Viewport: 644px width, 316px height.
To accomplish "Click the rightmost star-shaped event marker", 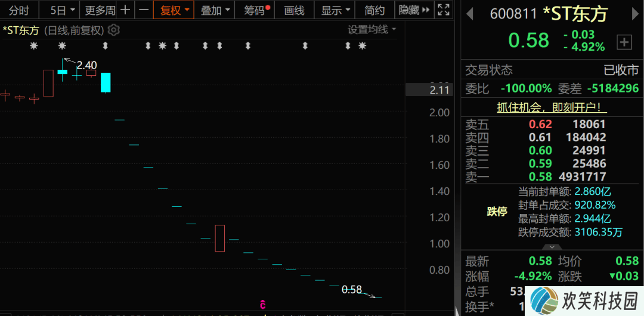I will coord(362,46).
